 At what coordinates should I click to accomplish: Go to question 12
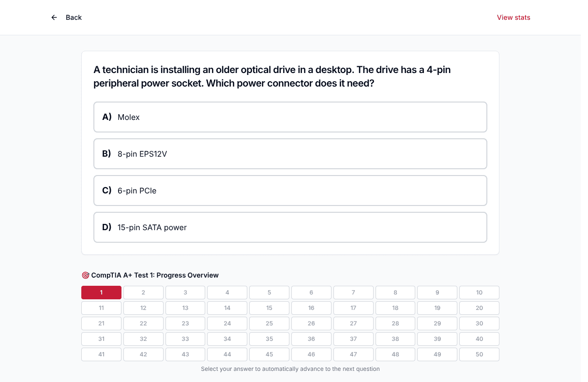pos(143,308)
